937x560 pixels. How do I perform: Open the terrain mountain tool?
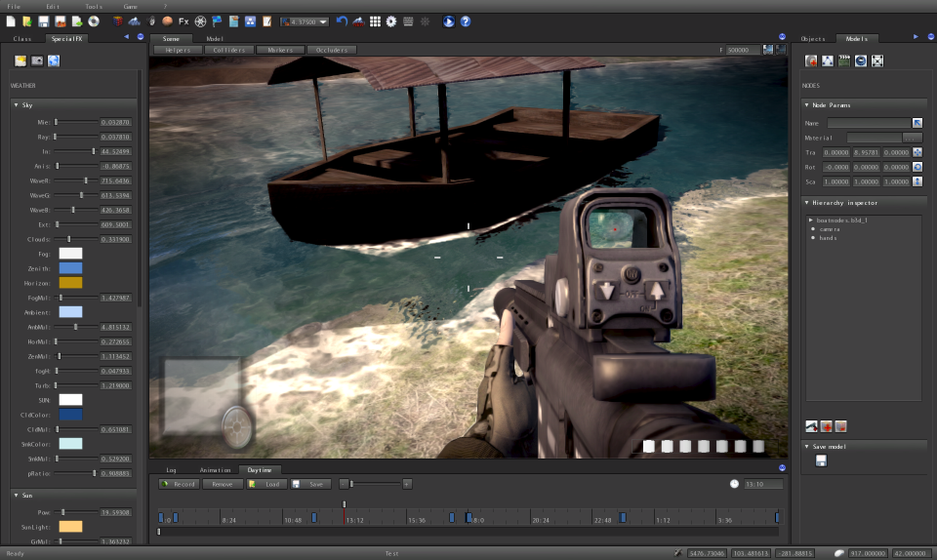(x=135, y=21)
